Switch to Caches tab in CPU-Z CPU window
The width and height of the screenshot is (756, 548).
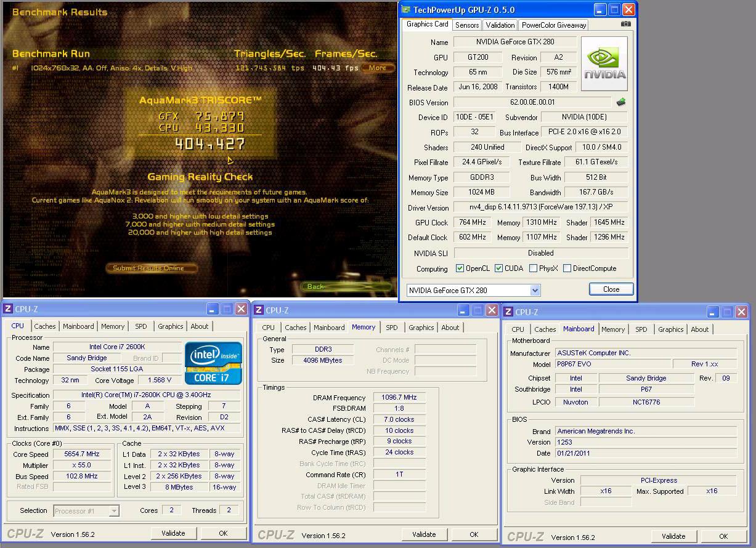[x=45, y=326]
